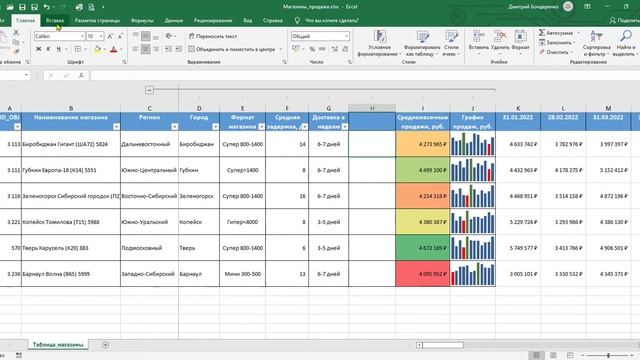Click the horizontal scrollbar thumb

pyautogui.click(x=442, y=345)
